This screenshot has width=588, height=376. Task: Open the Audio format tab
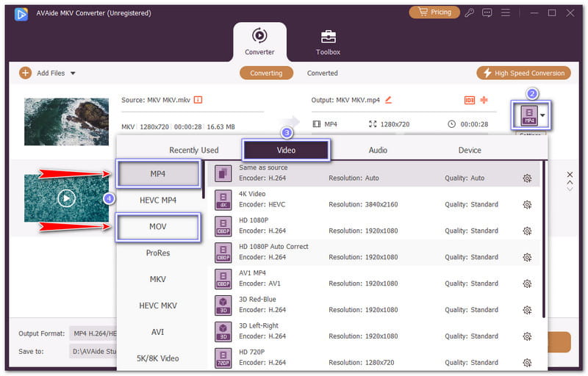point(378,150)
